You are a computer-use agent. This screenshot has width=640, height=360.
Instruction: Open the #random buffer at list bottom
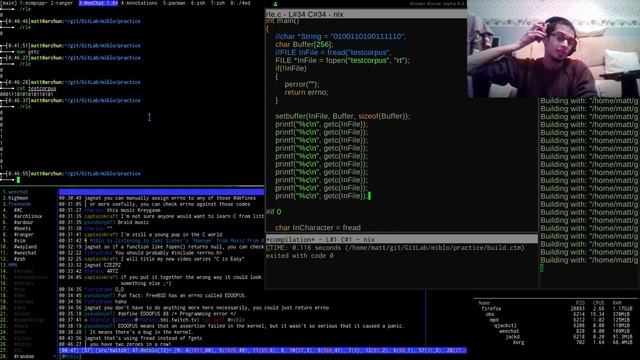click(24, 357)
